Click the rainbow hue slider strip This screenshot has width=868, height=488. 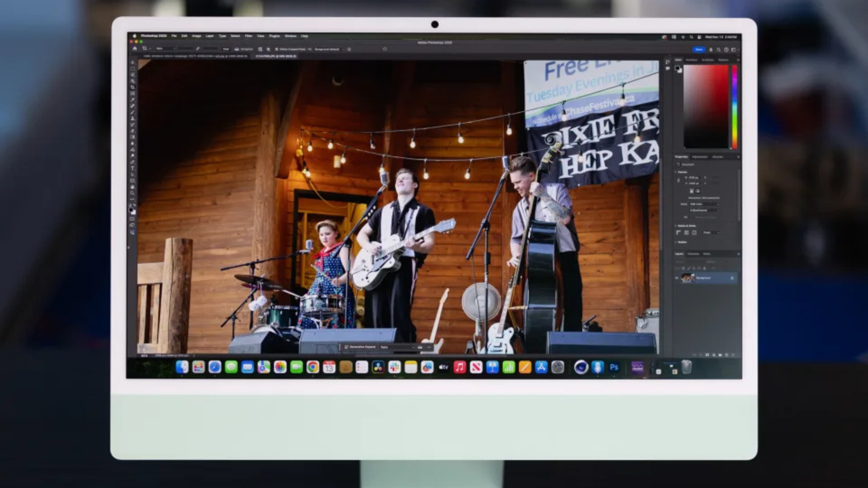click(x=735, y=106)
